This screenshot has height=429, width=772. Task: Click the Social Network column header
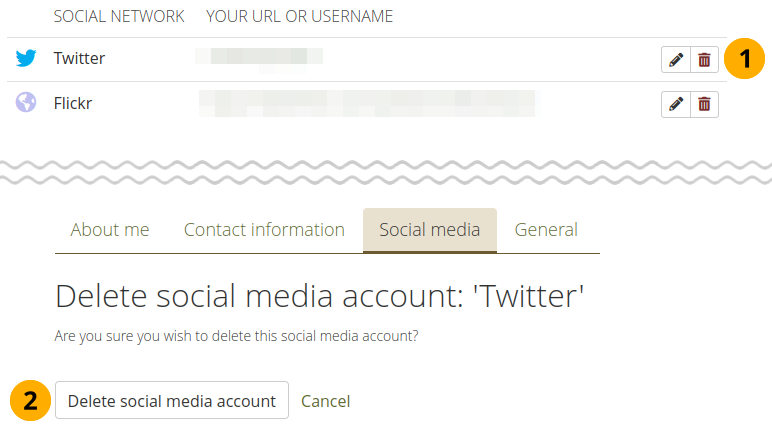pos(119,17)
